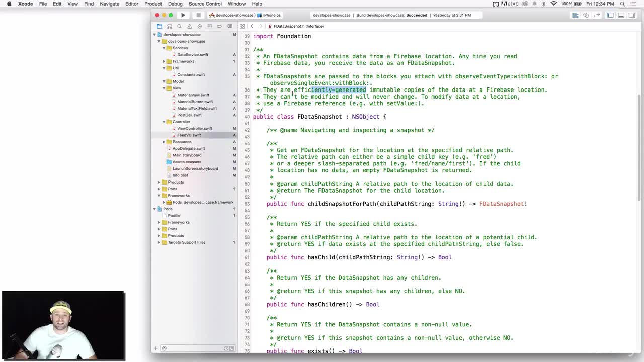
Task: Click the Apple menu
Action: [9, 4]
